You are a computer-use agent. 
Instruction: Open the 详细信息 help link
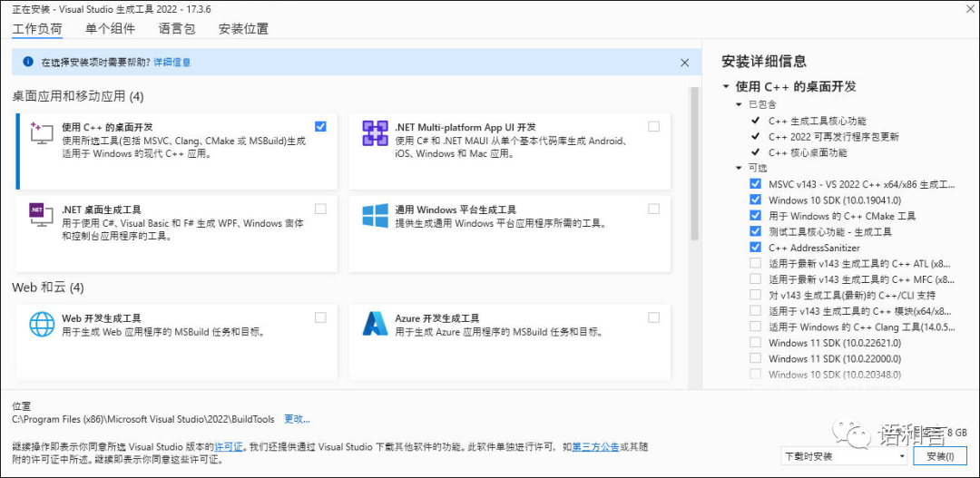click(171, 62)
